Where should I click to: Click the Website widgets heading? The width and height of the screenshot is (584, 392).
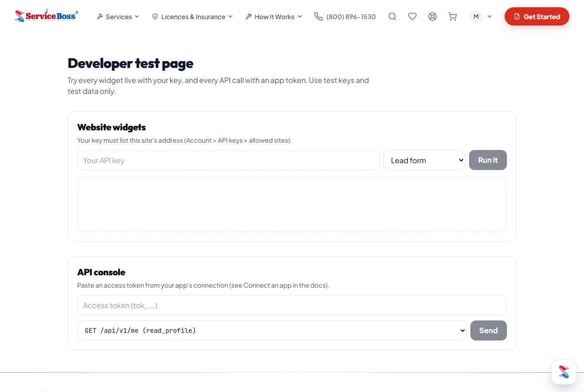(x=112, y=127)
